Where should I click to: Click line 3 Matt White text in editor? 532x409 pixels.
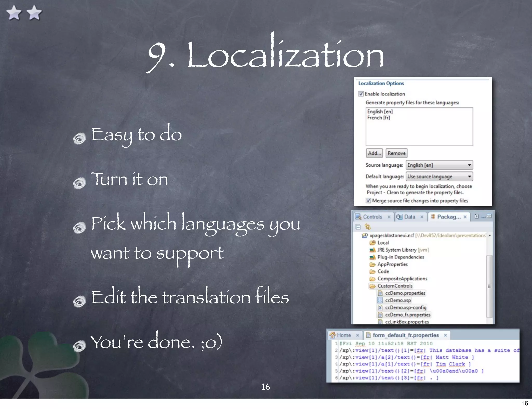(452, 357)
